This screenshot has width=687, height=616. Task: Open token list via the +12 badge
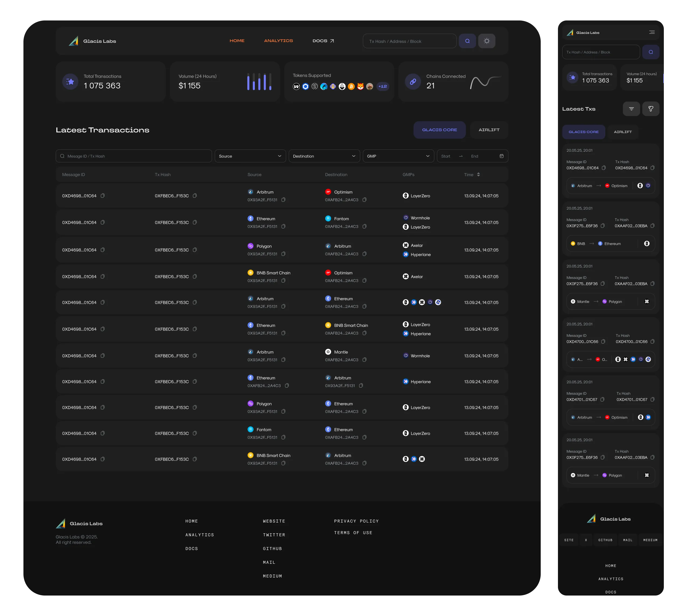[x=382, y=86]
